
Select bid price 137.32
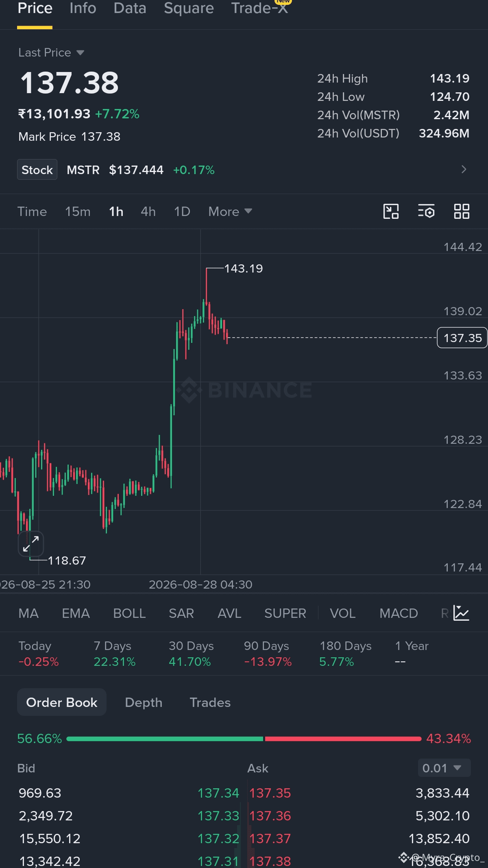coord(218,838)
